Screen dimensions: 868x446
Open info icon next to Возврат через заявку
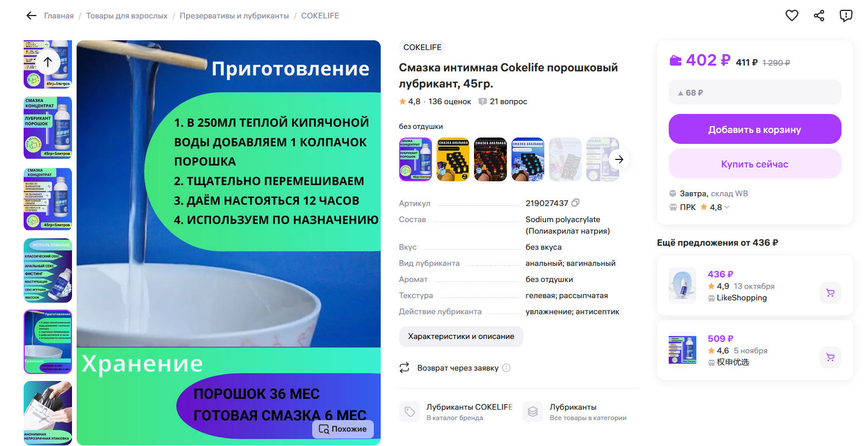pyautogui.click(x=506, y=368)
